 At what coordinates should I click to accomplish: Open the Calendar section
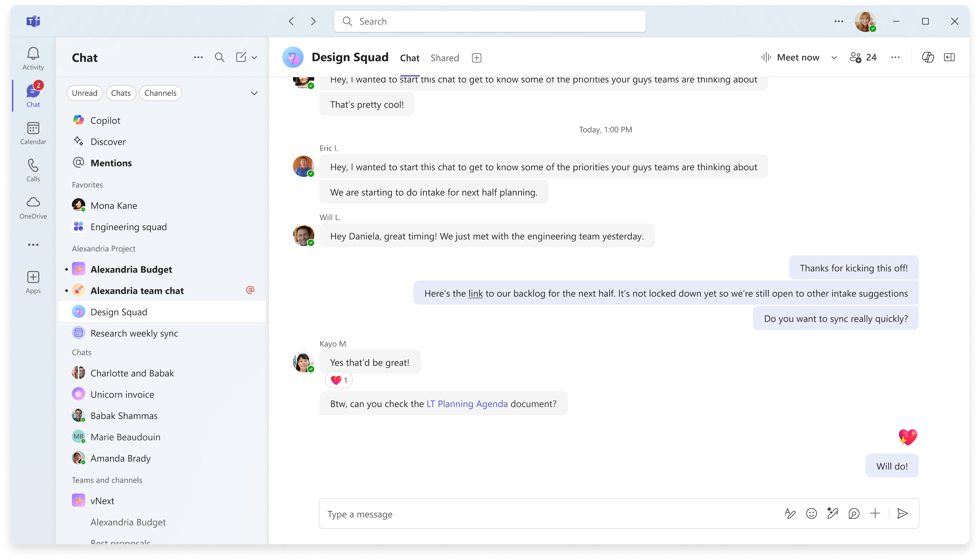(33, 132)
